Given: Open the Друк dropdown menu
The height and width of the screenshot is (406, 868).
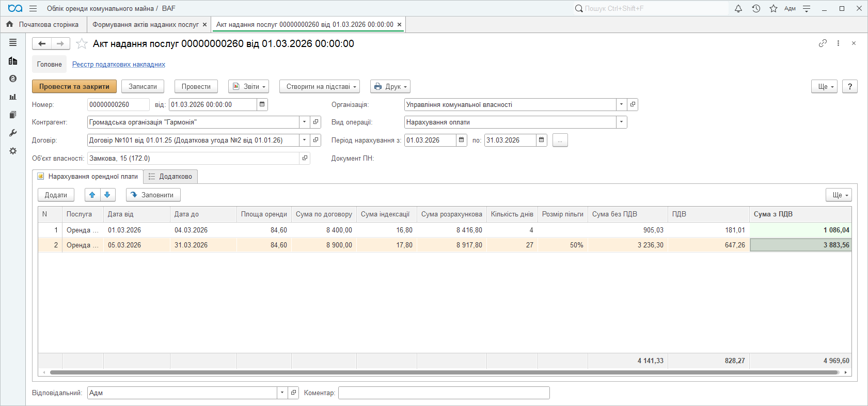Looking at the screenshot, I should [x=390, y=87].
